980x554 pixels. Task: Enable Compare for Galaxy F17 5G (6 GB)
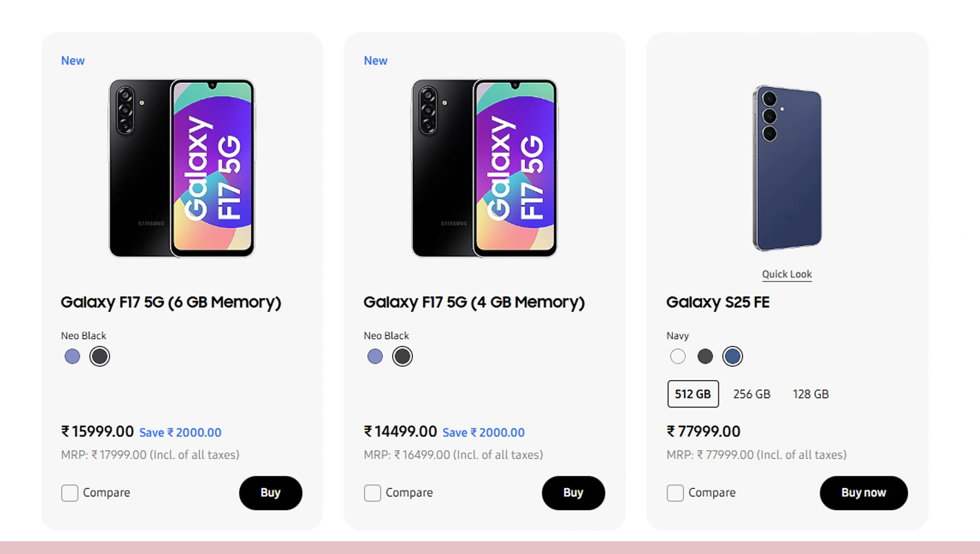69,494
